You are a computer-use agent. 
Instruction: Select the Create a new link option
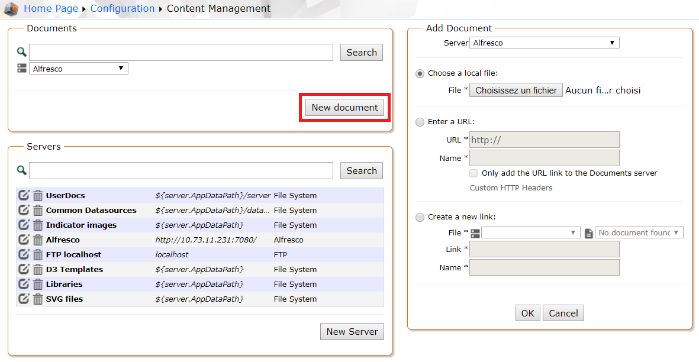pyautogui.click(x=419, y=217)
